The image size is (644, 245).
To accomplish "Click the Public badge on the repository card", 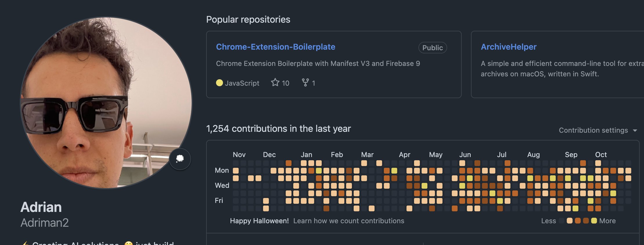I will (x=432, y=48).
